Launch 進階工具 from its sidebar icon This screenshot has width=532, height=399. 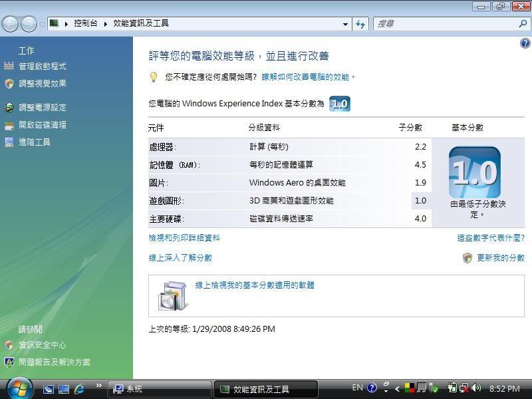[9, 141]
